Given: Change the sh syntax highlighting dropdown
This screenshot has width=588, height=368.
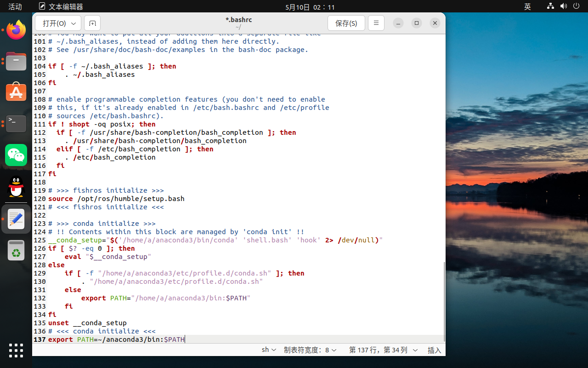Looking at the screenshot, I should (269, 350).
